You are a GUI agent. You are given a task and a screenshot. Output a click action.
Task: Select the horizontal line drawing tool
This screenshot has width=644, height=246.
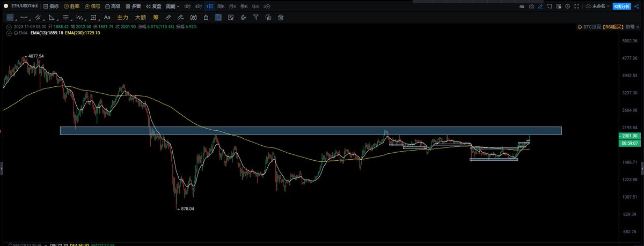tap(24, 18)
